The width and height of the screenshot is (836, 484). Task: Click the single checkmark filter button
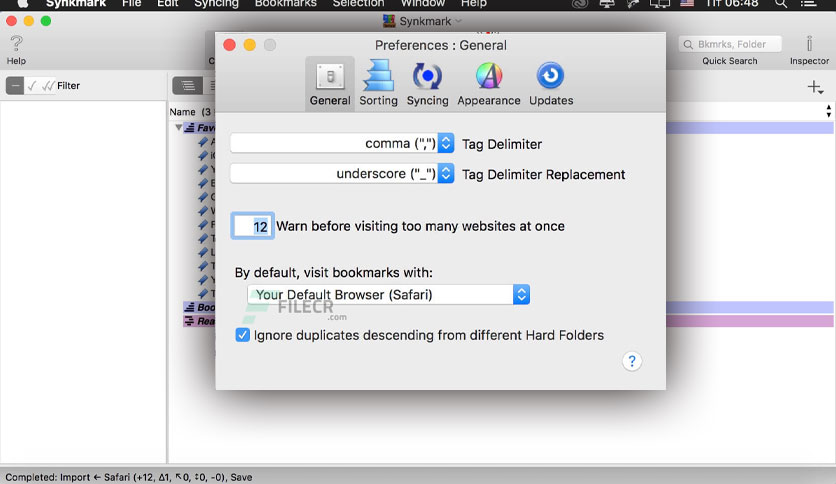click(32, 85)
